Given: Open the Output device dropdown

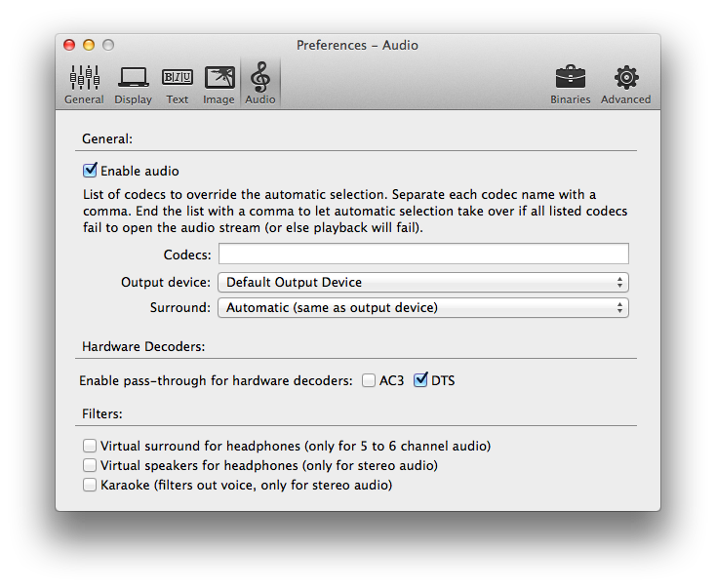Looking at the screenshot, I should [422, 282].
